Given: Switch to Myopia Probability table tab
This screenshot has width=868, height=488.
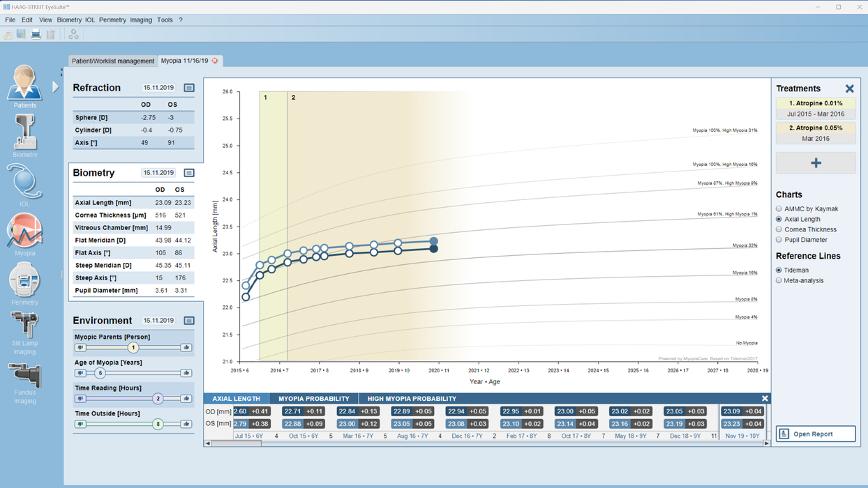Looking at the screenshot, I should pyautogui.click(x=313, y=399).
